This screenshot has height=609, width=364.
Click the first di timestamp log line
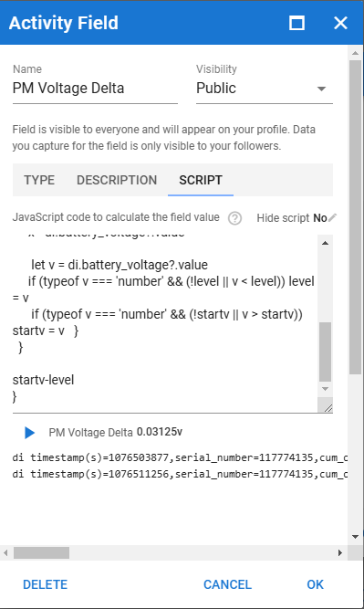pyautogui.click(x=180, y=457)
